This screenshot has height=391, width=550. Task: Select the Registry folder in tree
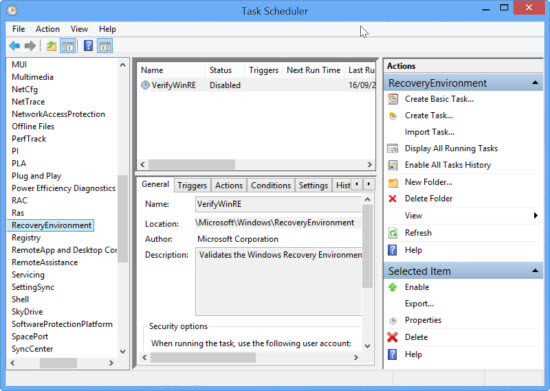point(26,238)
